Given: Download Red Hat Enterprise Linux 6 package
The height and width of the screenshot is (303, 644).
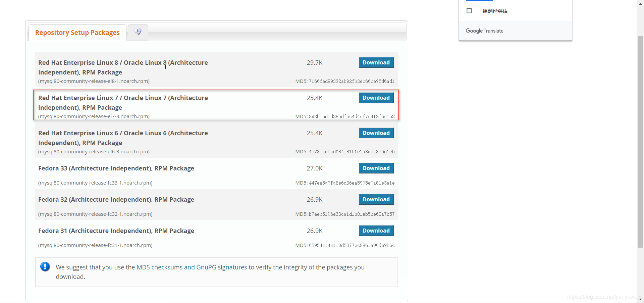Looking at the screenshot, I should (x=376, y=133).
